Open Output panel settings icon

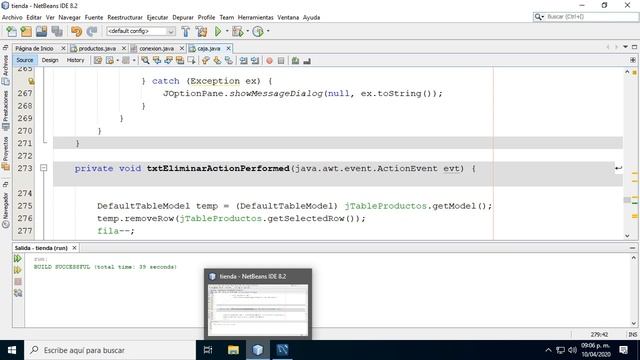(x=18, y=293)
